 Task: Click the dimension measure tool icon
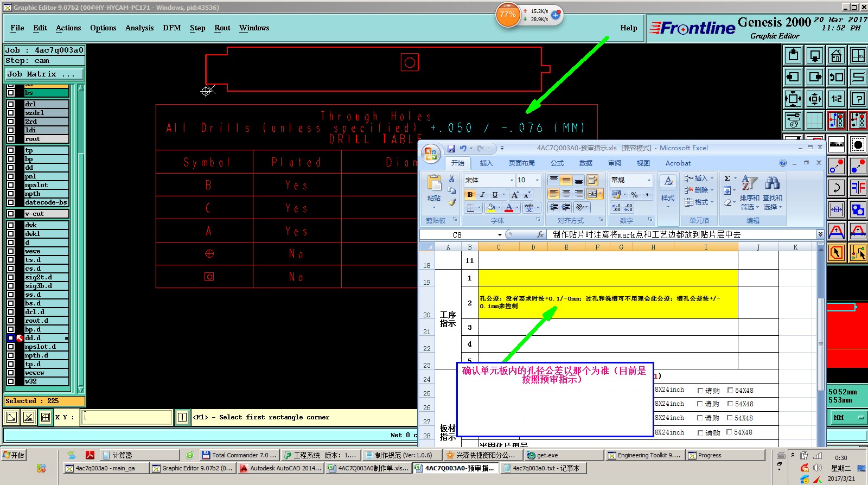[837, 209]
